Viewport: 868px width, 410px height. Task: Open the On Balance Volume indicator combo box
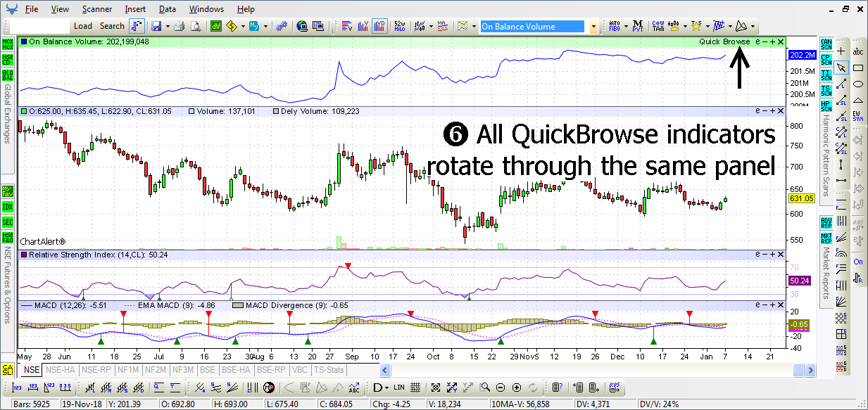pos(539,26)
